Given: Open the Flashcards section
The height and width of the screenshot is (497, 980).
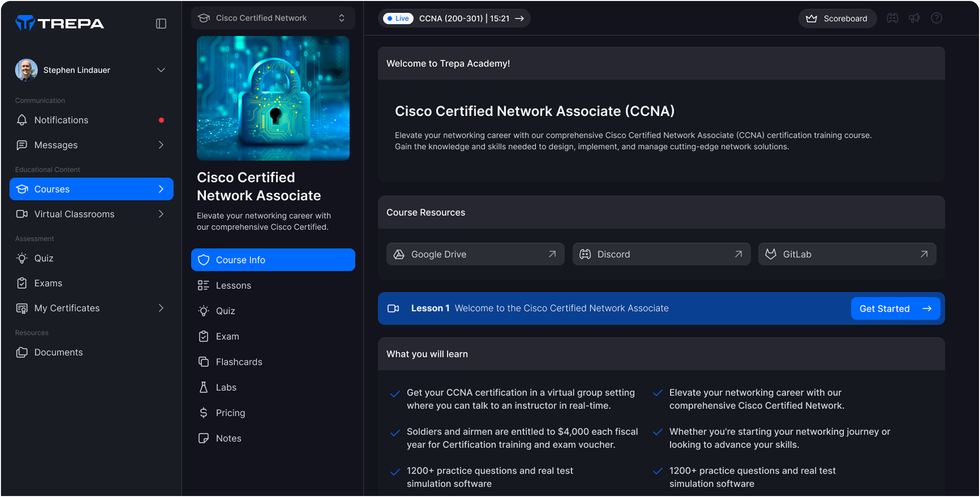Looking at the screenshot, I should pos(273,362).
